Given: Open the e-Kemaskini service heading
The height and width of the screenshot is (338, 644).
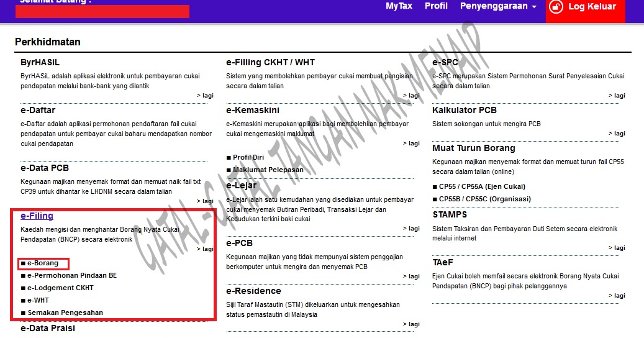Looking at the screenshot, I should pos(253,110).
